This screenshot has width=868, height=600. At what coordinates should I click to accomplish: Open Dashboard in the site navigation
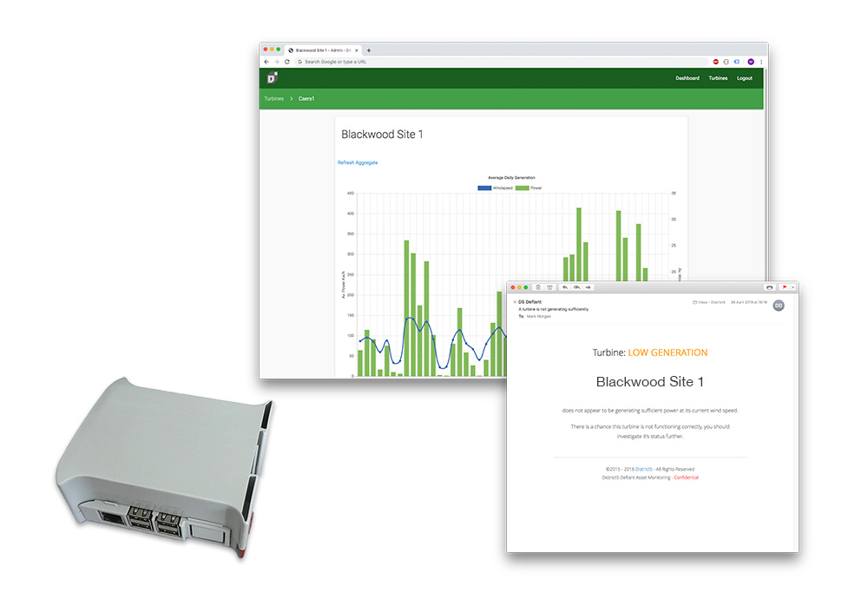[687, 78]
